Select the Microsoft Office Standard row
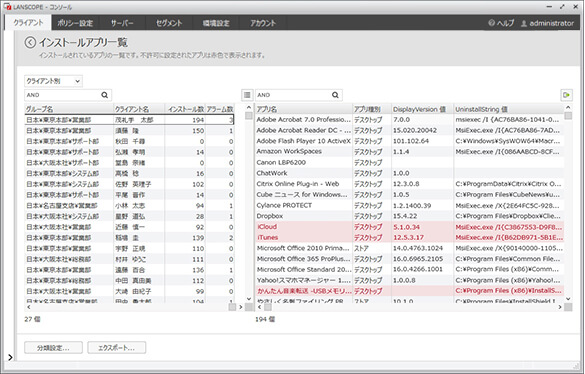The height and width of the screenshot is (374, 585). point(410,269)
